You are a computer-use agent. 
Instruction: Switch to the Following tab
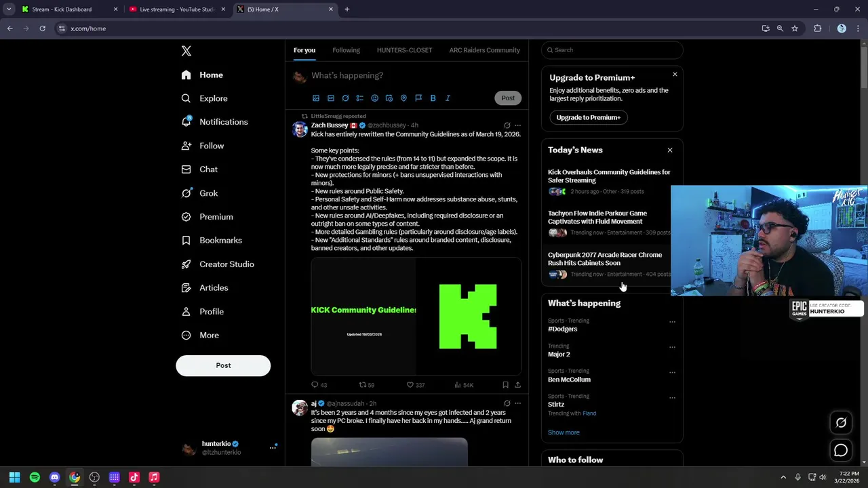[346, 50]
